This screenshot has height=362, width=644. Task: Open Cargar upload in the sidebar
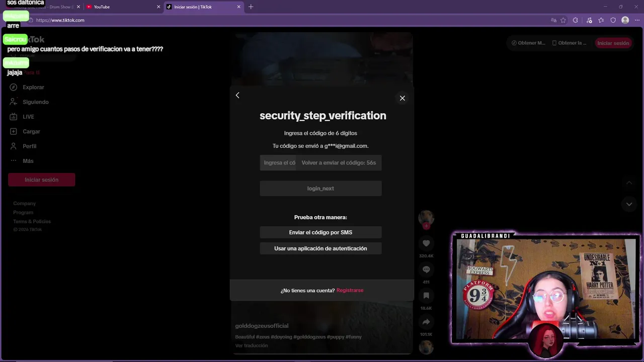[x=31, y=131]
